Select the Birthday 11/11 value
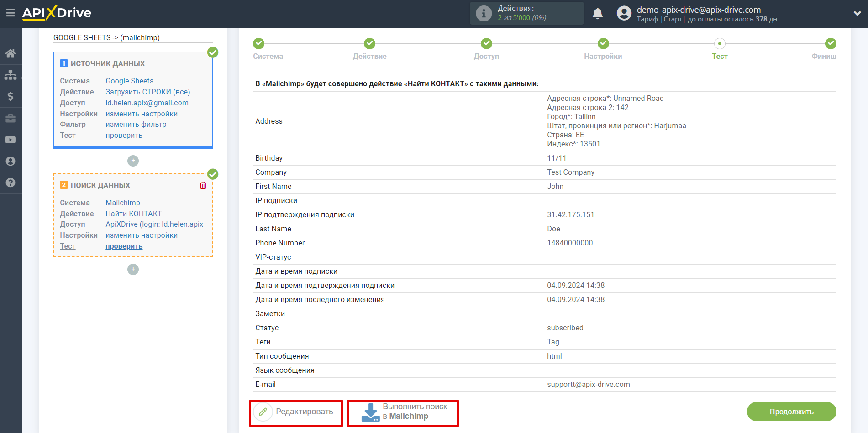Viewport: 868px width, 433px height. (x=557, y=158)
